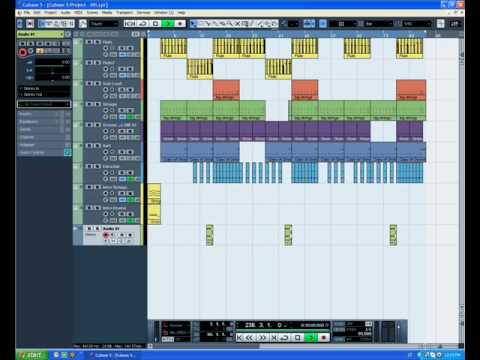Toggle Cycle in the top toolbar
Screen dimensions: 480x360
pos(143,24)
